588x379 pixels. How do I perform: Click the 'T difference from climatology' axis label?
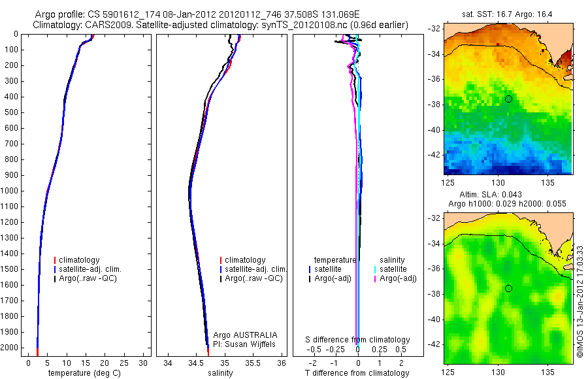point(357,373)
